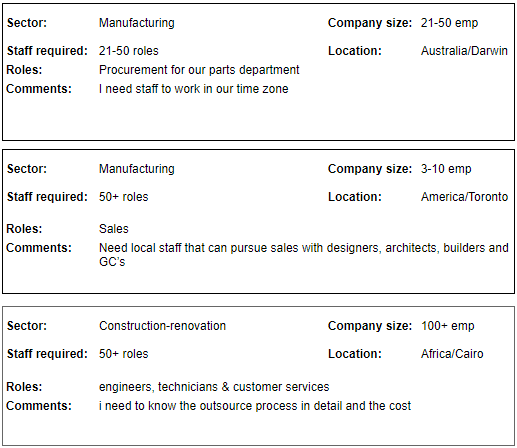This screenshot has height=448, width=517.
Task: Click 'engineers, technicians & customer services' role text
Action: 214,387
